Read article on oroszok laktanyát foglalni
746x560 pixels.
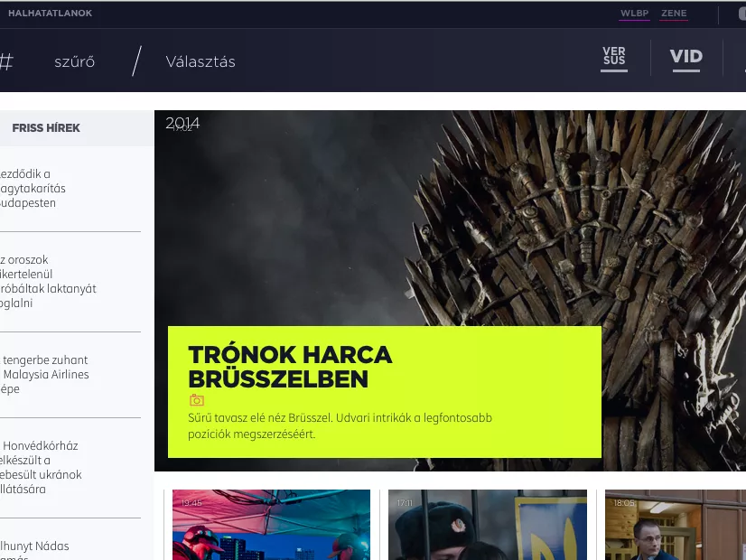pos(48,281)
